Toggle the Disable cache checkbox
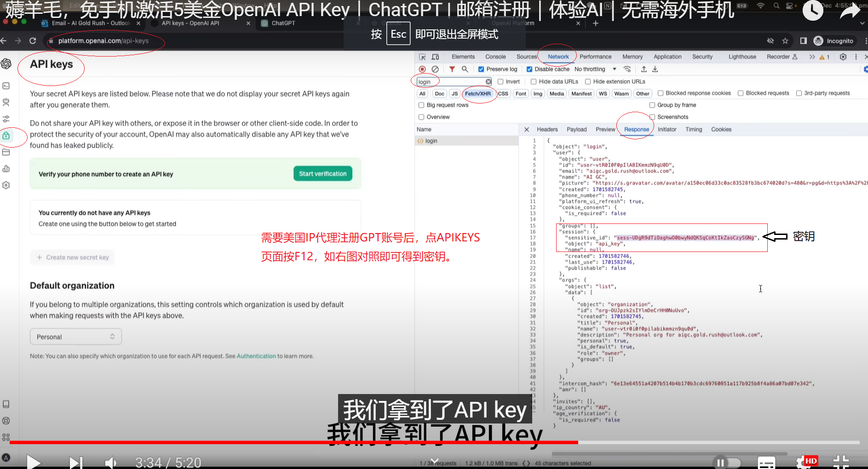 point(529,69)
